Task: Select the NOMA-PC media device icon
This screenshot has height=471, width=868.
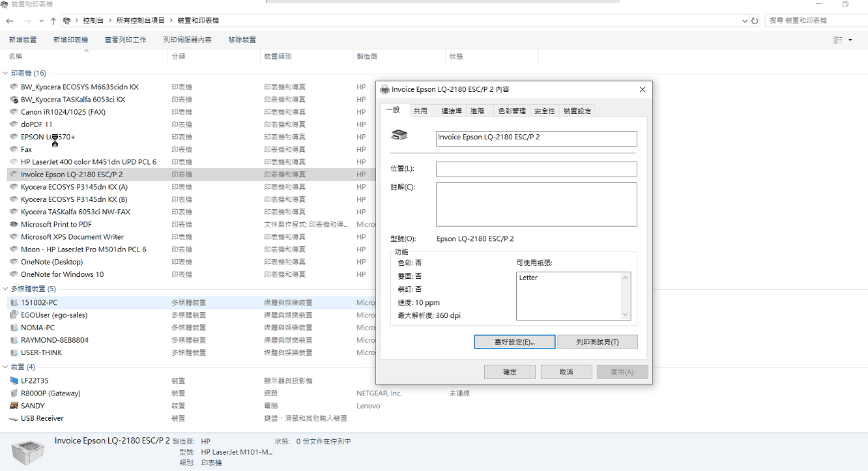Action: (x=14, y=328)
